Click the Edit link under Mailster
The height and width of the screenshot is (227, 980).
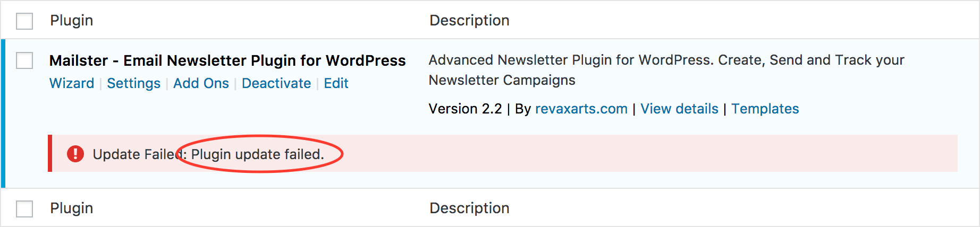pos(336,83)
